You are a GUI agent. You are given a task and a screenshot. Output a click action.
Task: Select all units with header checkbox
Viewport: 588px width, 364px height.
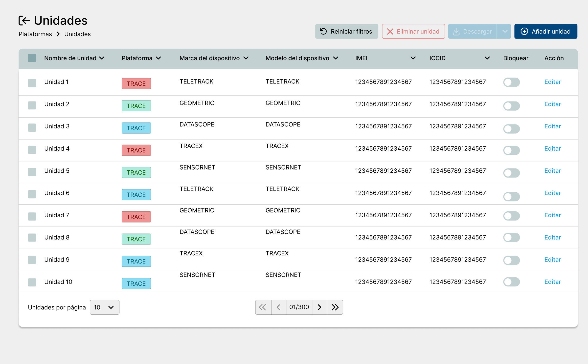(32, 58)
